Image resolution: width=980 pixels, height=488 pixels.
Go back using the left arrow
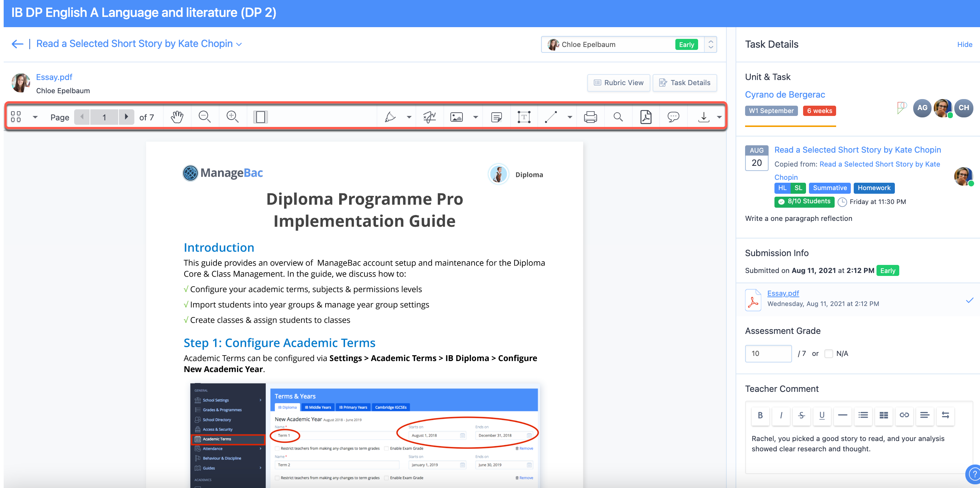[x=17, y=44]
